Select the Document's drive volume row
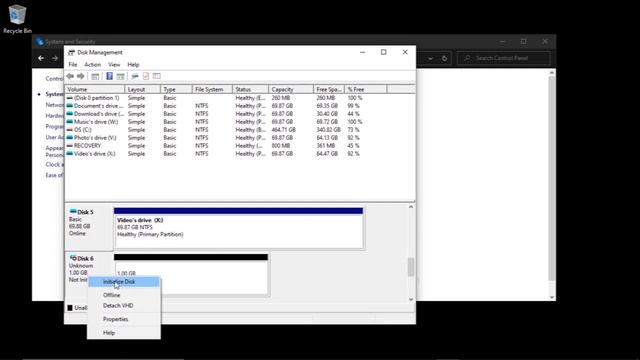The image size is (640, 360). (x=240, y=106)
